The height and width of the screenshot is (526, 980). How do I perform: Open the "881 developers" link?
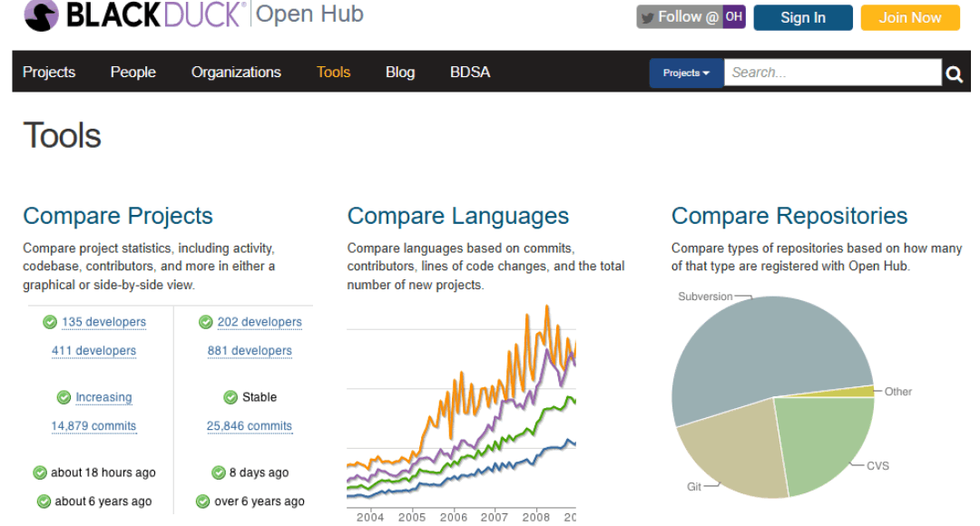(x=250, y=351)
